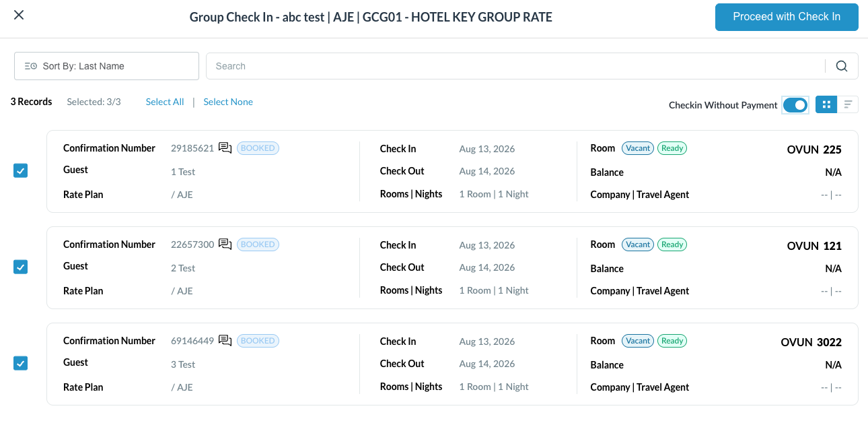
Task: Click the Vacant badge for room OVUN 225
Action: [638, 148]
